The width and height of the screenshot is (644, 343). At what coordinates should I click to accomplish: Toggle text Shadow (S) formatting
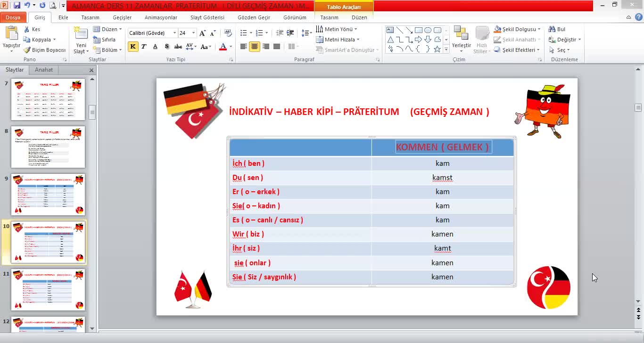tap(167, 47)
